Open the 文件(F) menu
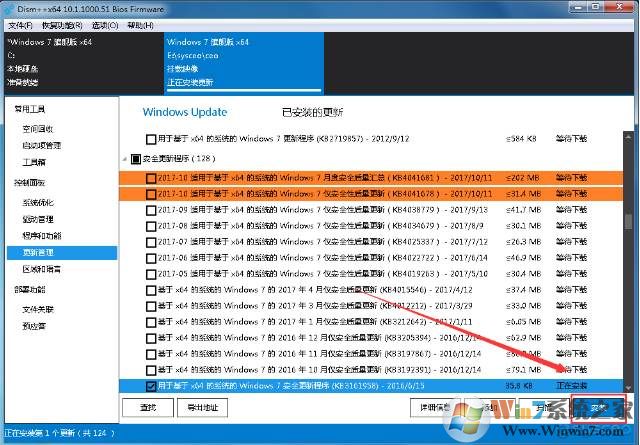This screenshot has width=640, height=445. [x=20, y=25]
